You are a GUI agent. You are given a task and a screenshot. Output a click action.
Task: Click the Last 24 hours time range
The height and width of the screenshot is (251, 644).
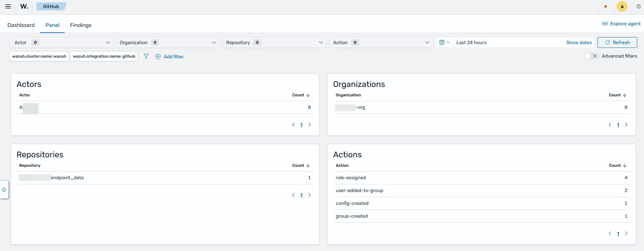tap(471, 42)
